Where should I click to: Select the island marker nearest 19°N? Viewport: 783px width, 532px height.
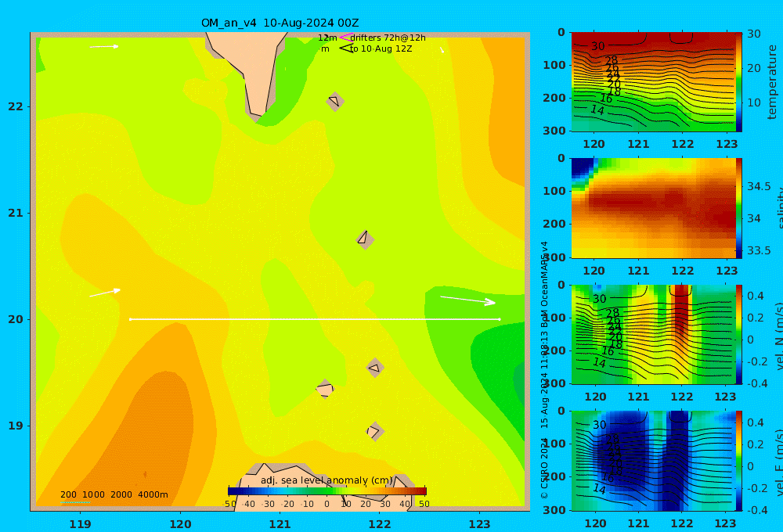(x=375, y=431)
